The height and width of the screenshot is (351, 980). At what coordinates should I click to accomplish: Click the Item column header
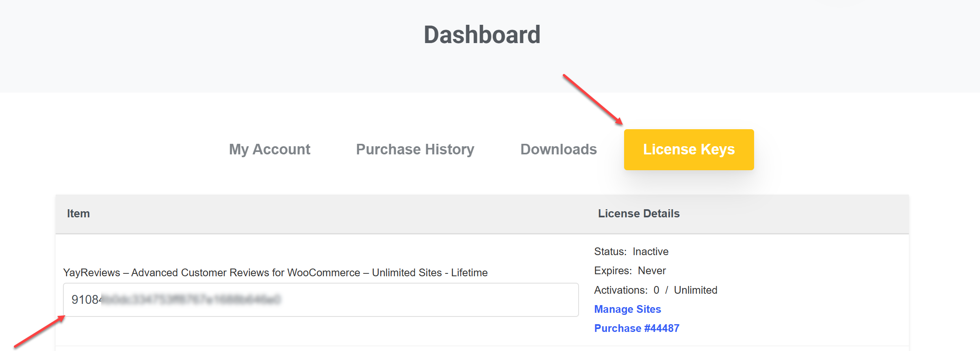(78, 214)
